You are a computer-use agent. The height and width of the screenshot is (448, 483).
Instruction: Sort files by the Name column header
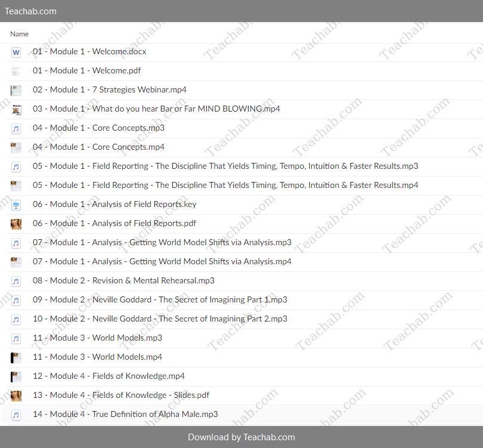click(x=20, y=34)
